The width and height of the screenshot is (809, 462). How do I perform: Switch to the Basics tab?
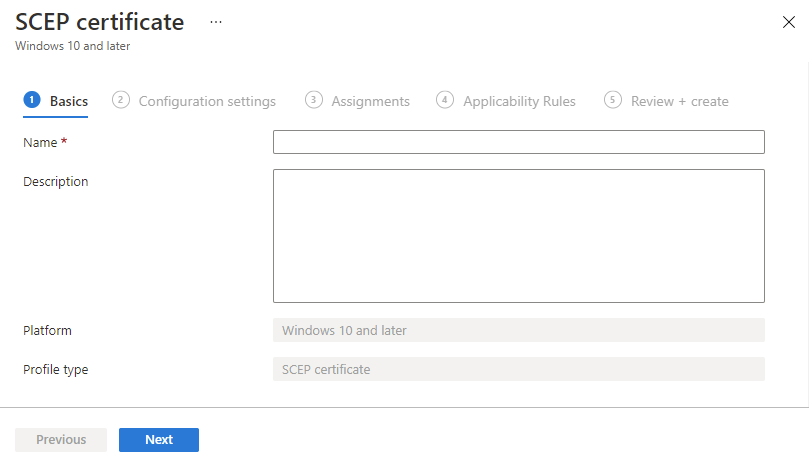click(x=69, y=101)
